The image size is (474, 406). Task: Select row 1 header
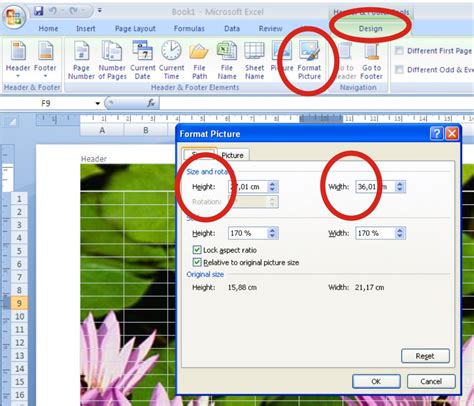click(x=19, y=199)
